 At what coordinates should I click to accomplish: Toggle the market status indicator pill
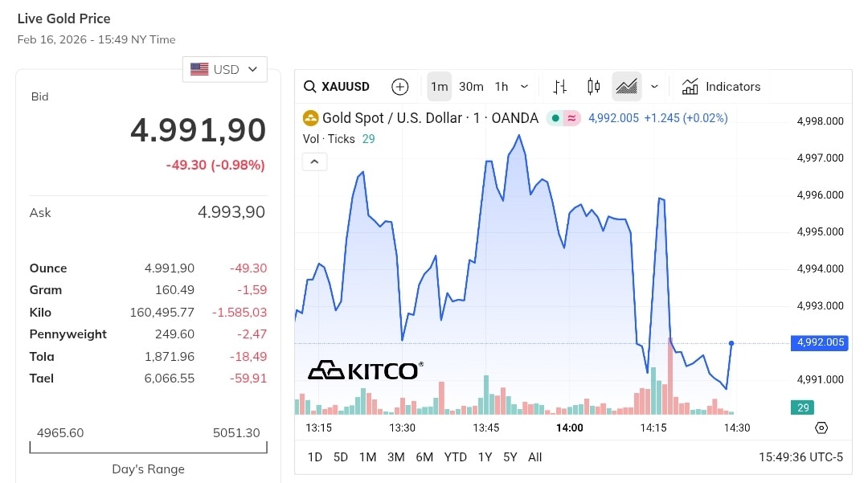click(563, 118)
